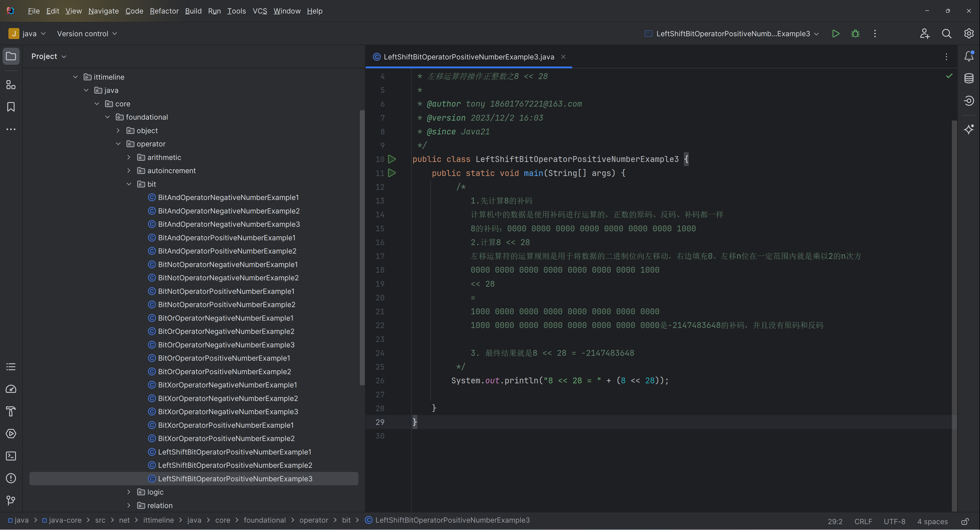The image size is (980, 530).
Task: Select BitXorOperatorPositiveNumberExample2 in project tree
Action: tap(226, 438)
